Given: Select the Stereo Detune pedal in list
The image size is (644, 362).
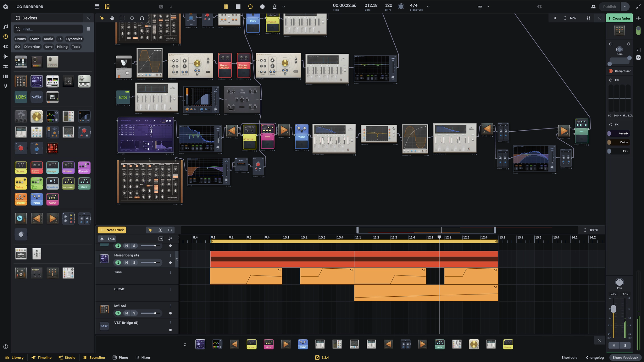Looking at the screenshot, I should point(36,167).
